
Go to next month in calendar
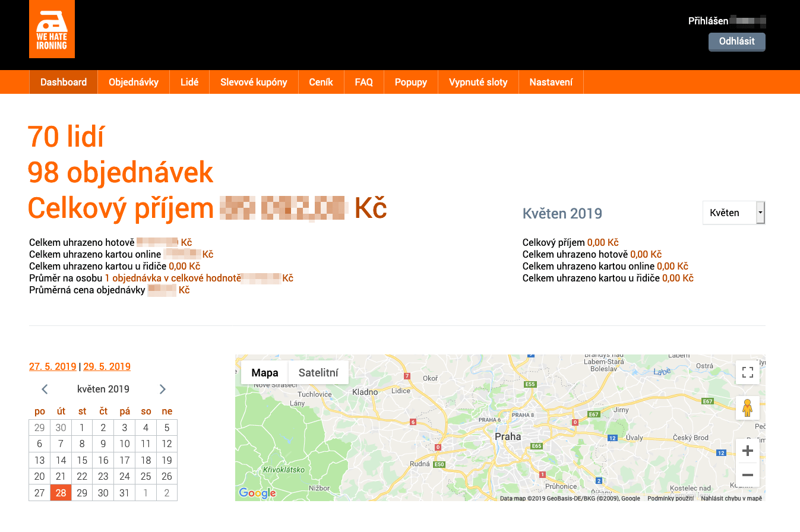[163, 389]
